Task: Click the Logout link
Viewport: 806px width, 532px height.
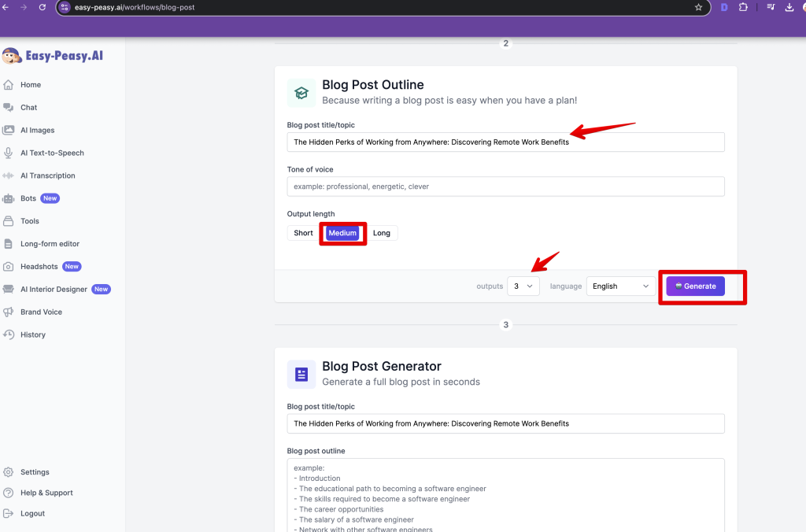Action: click(x=32, y=514)
